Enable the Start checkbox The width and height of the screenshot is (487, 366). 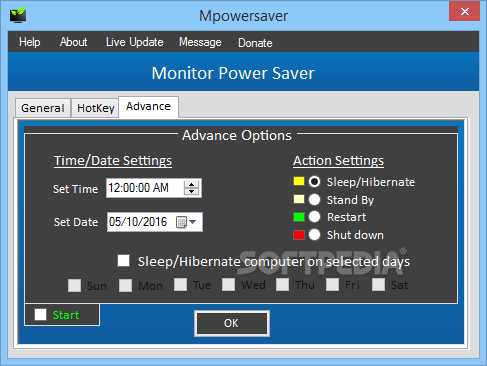point(41,314)
